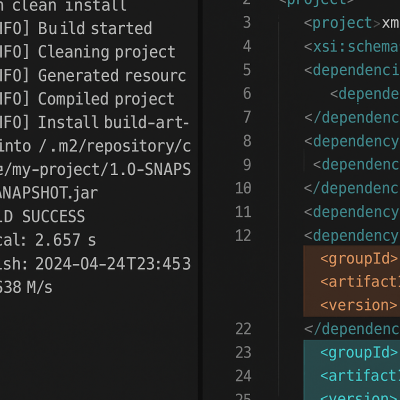This screenshot has width=400, height=400.
Task: Click the "<project>xm" tag on line 3
Action: point(352,23)
